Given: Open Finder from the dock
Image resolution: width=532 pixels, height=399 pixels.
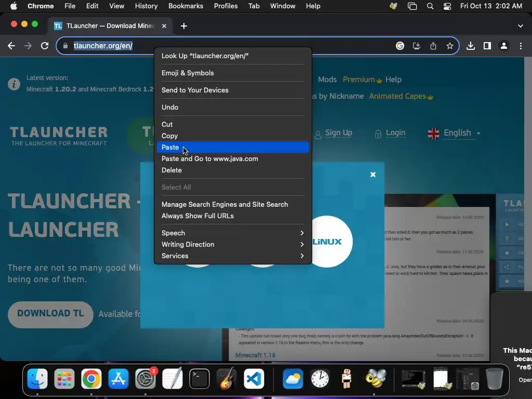Looking at the screenshot, I should tap(37, 378).
